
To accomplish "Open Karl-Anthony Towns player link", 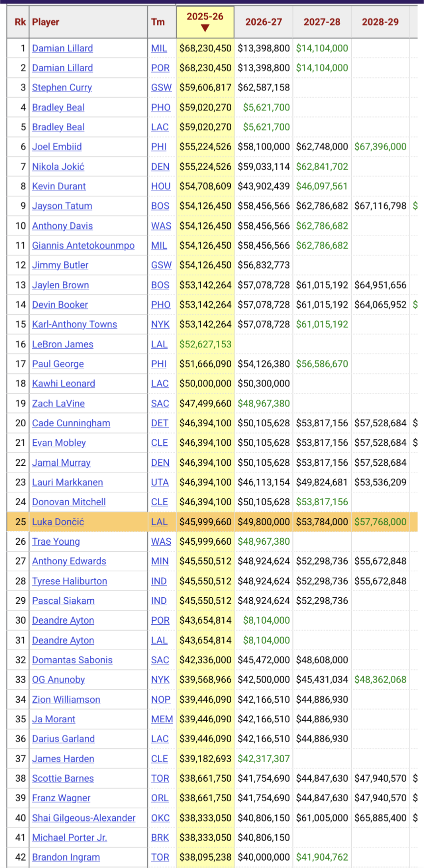I will (75, 324).
